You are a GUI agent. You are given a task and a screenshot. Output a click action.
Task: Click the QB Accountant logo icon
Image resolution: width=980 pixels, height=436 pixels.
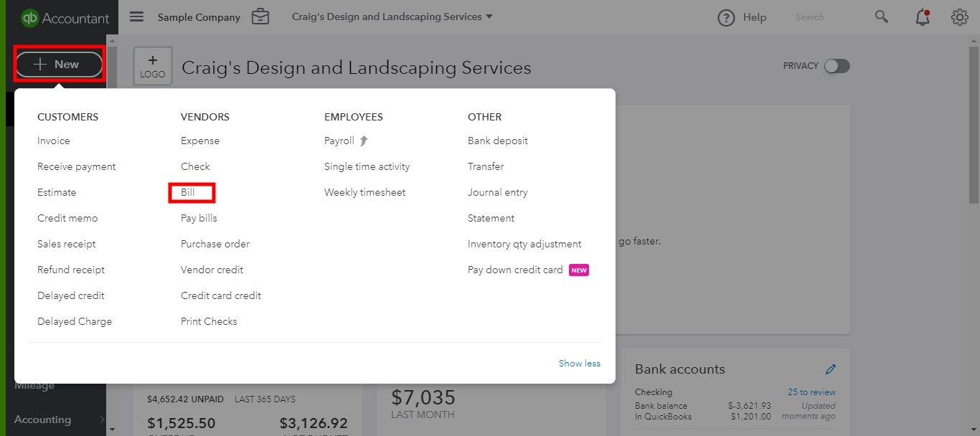click(29, 16)
